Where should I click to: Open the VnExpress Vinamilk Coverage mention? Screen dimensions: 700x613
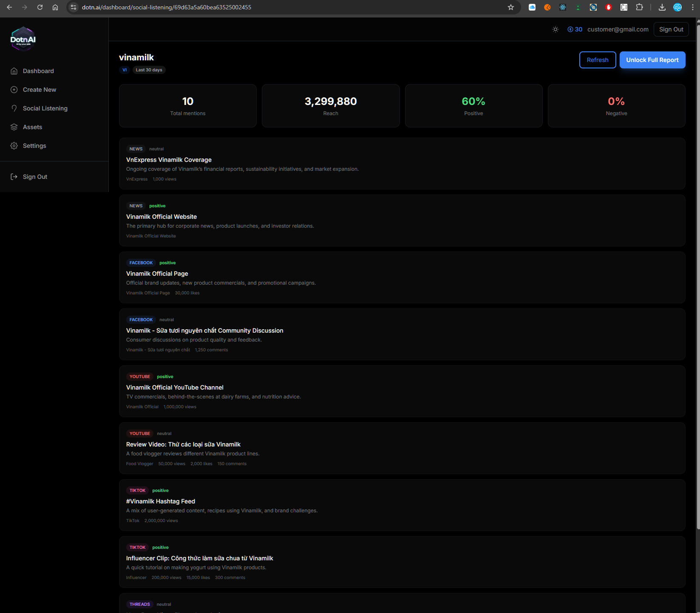(402, 164)
